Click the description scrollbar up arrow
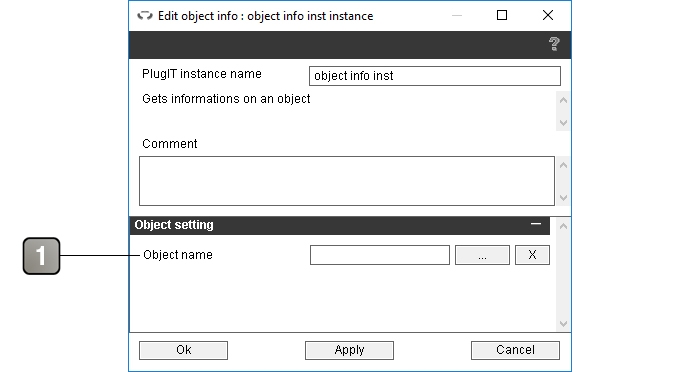The image size is (700, 372). [x=563, y=100]
